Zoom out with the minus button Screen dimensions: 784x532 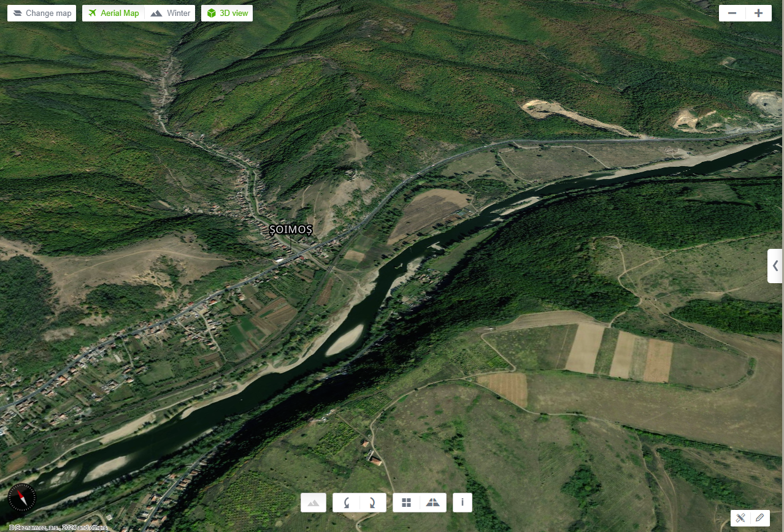[732, 13]
